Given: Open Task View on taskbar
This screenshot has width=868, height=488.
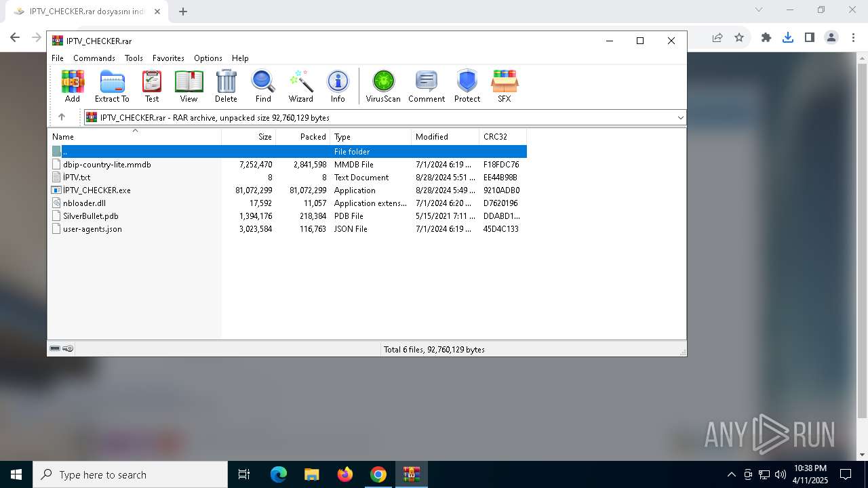Looking at the screenshot, I should click(244, 474).
